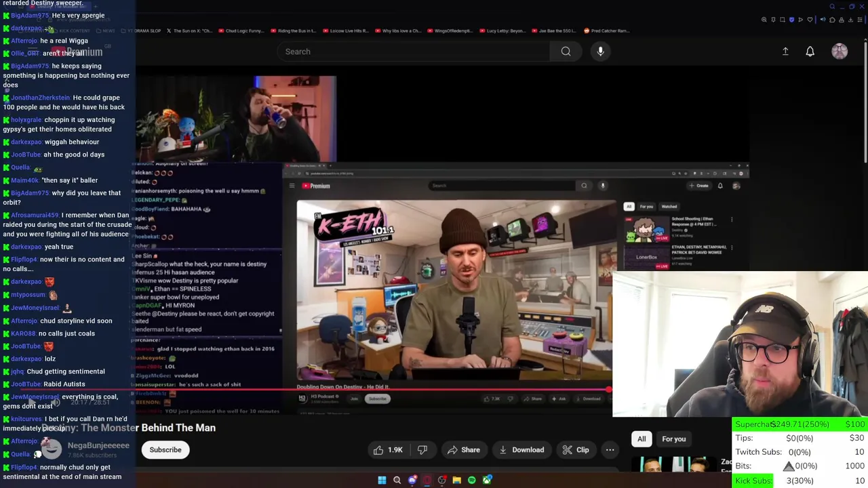Activate voice search microphone icon

600,52
